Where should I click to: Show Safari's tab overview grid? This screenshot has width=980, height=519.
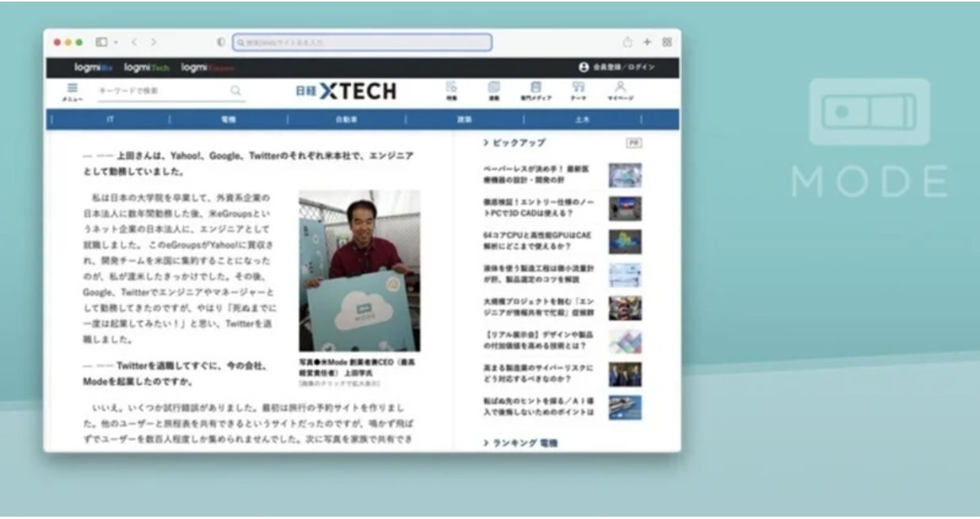click(x=667, y=42)
